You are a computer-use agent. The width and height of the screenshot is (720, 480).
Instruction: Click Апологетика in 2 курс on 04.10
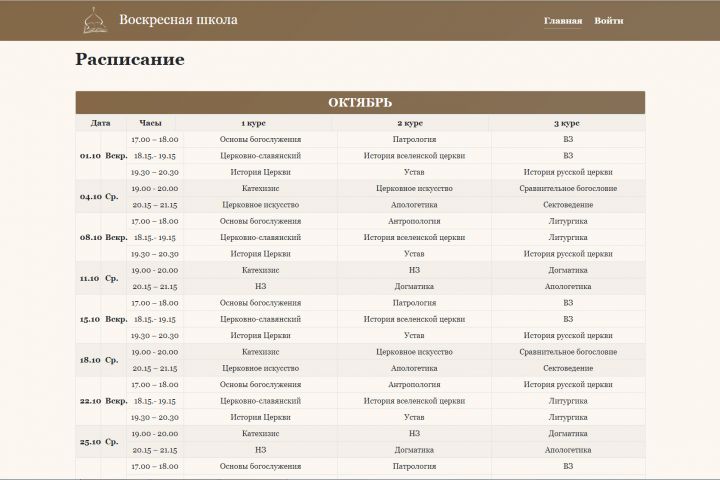(x=414, y=205)
